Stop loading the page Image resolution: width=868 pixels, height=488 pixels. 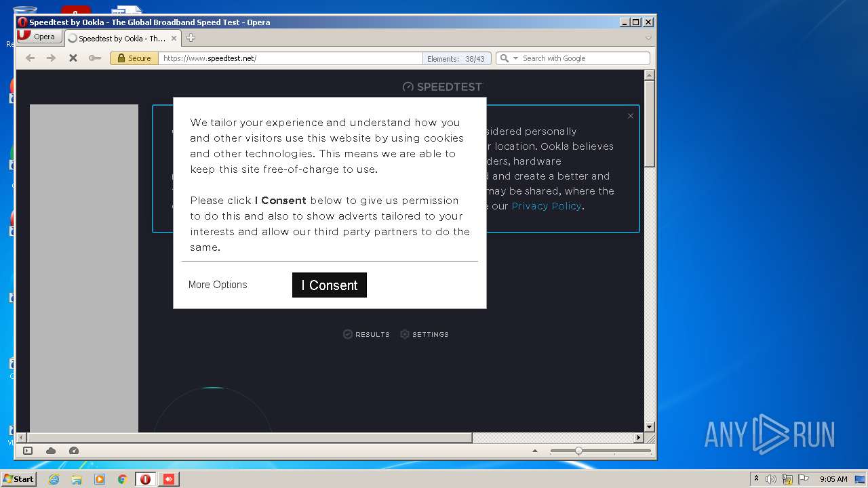coord(73,58)
